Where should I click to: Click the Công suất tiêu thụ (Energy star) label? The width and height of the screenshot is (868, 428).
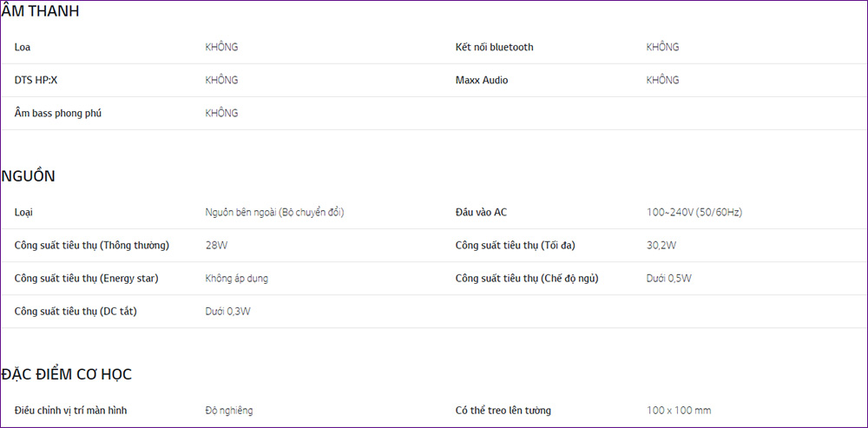pos(86,279)
